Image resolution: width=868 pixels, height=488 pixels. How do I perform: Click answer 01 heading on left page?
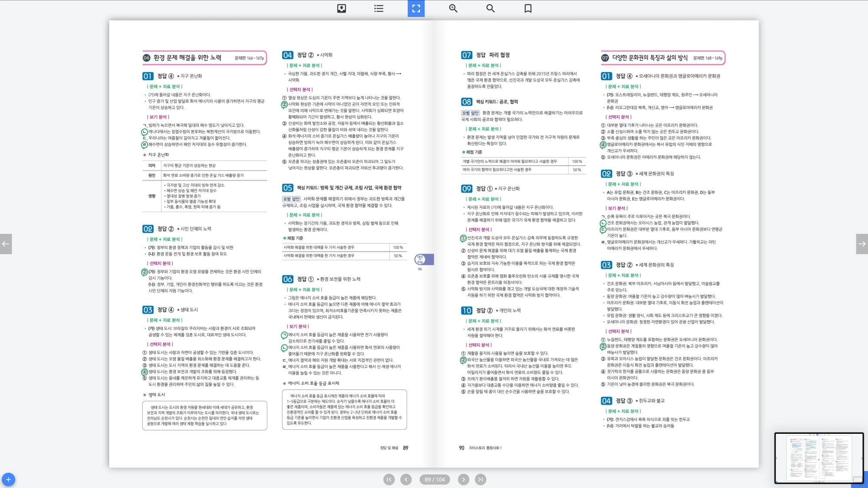pos(148,76)
